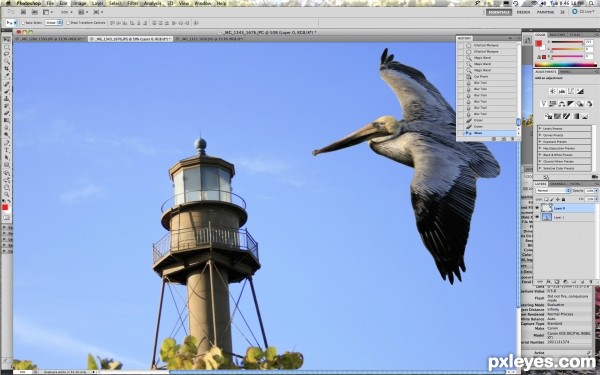The height and width of the screenshot is (375, 600).
Task: Select the Brush tool
Action: pos(8,91)
